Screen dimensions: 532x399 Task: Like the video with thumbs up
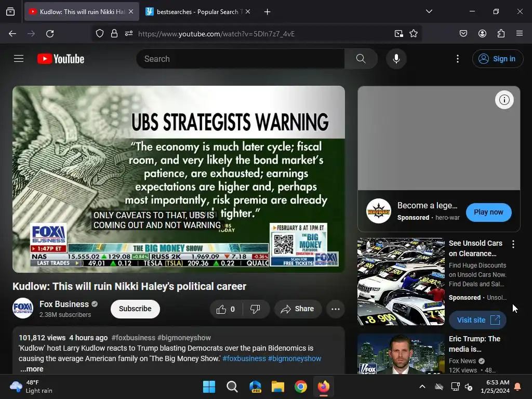pyautogui.click(x=225, y=309)
